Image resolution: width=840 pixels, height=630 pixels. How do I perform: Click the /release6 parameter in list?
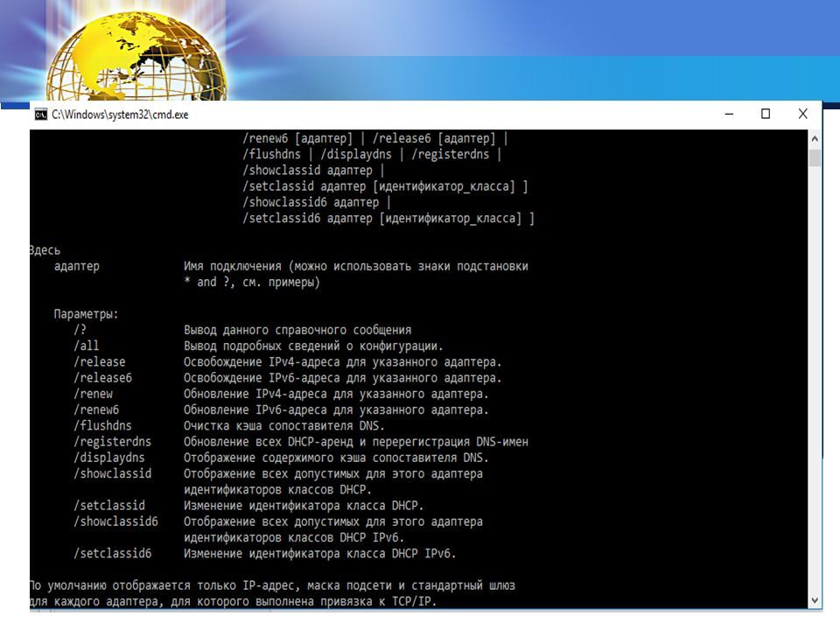tap(103, 378)
